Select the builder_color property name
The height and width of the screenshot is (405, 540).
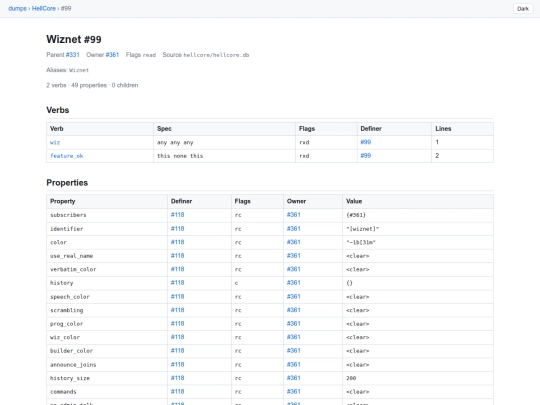tap(71, 351)
